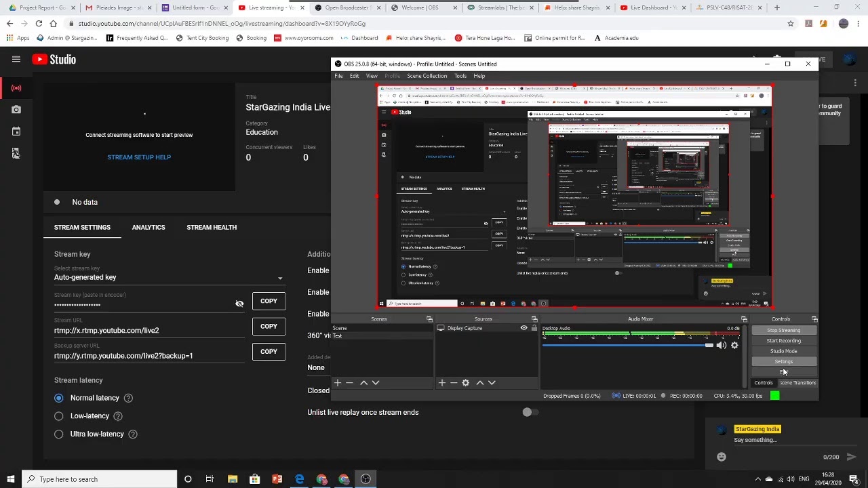Viewport: 868px width, 488px height.
Task: Mute Desktop Audio speaker icon
Action: (x=721, y=345)
